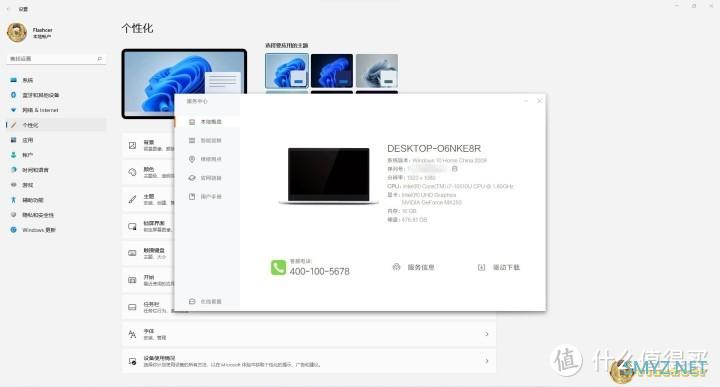Click the Windows 更新 icon
720x387 pixels.
[13, 230]
